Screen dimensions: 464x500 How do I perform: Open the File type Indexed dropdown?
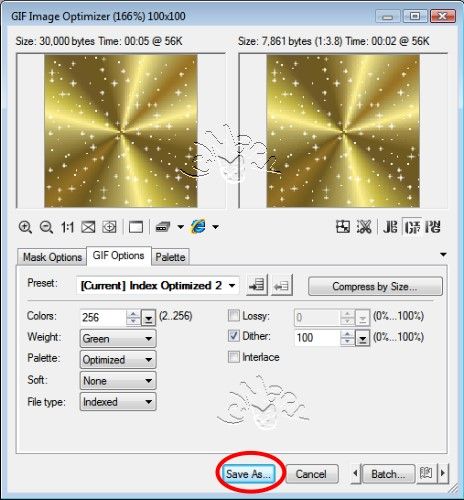point(118,402)
